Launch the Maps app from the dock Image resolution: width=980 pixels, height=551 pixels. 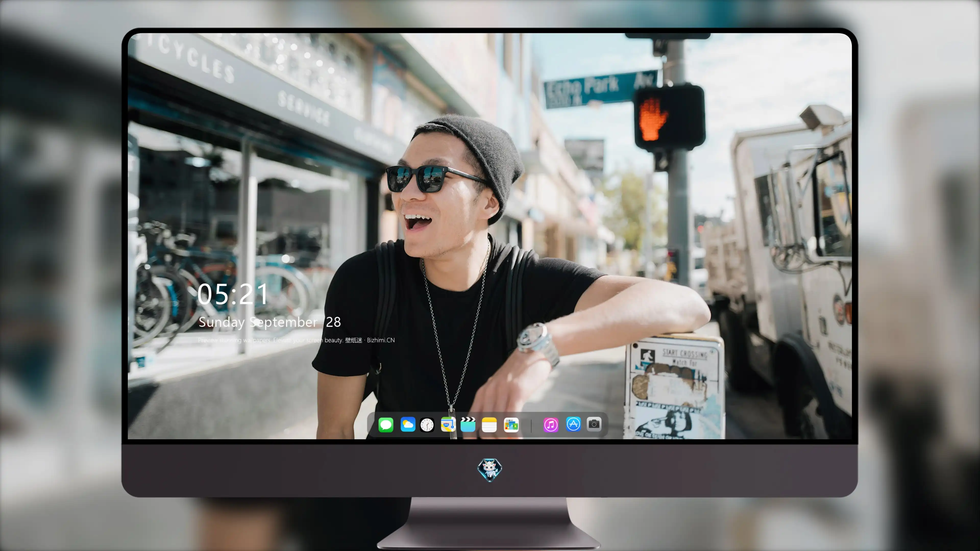(x=448, y=424)
